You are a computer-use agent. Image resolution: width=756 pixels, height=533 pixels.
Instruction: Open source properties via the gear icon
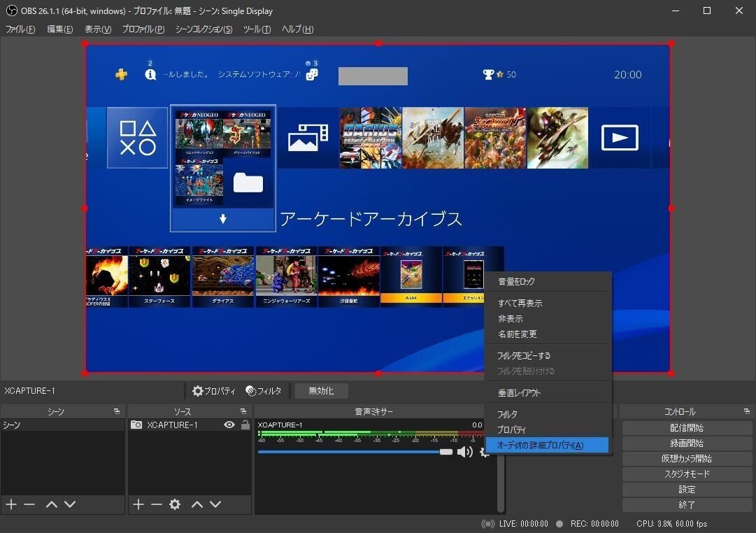point(174,504)
